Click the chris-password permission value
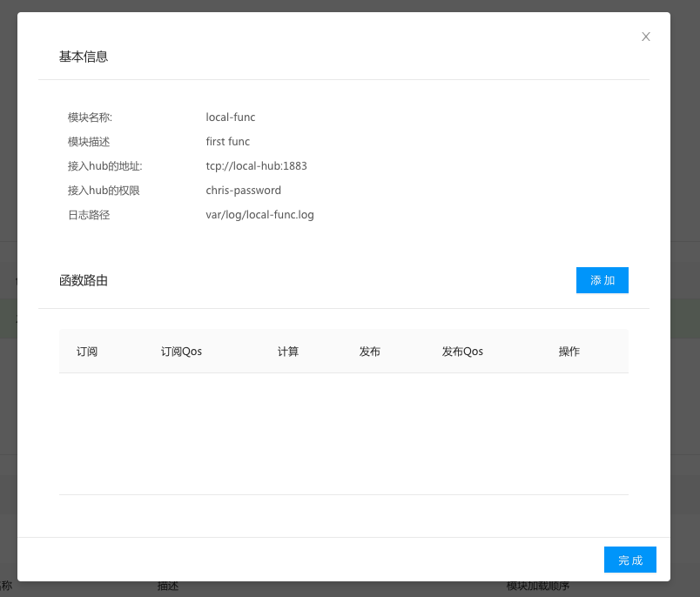 coord(244,191)
